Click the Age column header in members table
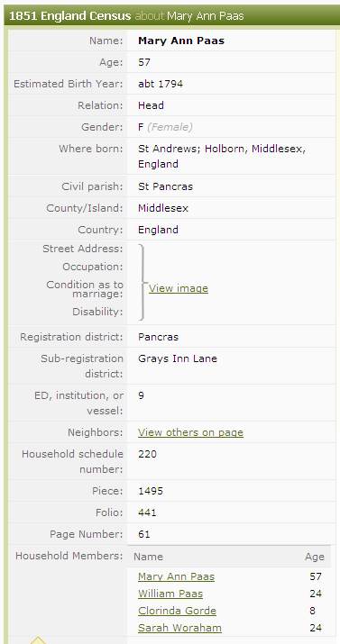Viewport: 340px width, 644px height. 315,557
